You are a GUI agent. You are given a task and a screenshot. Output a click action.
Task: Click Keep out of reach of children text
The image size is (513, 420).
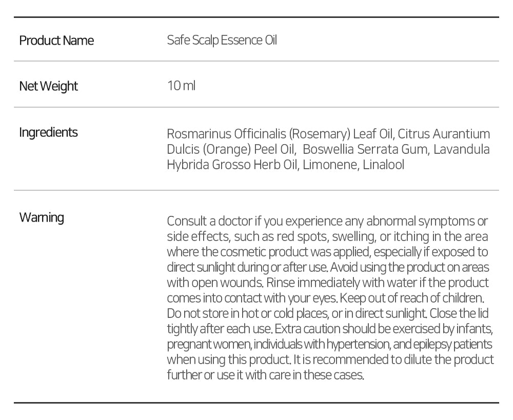pyautogui.click(x=412, y=298)
